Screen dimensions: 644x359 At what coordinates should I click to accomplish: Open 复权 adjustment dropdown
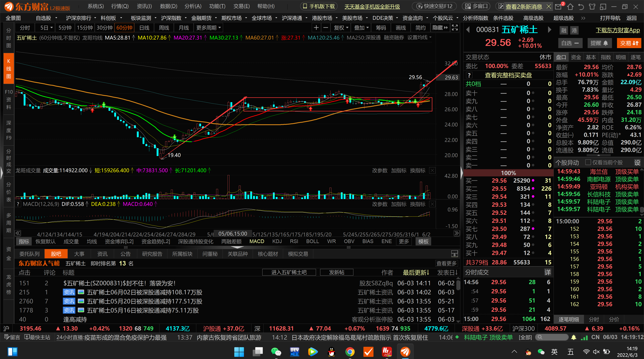click(x=341, y=28)
